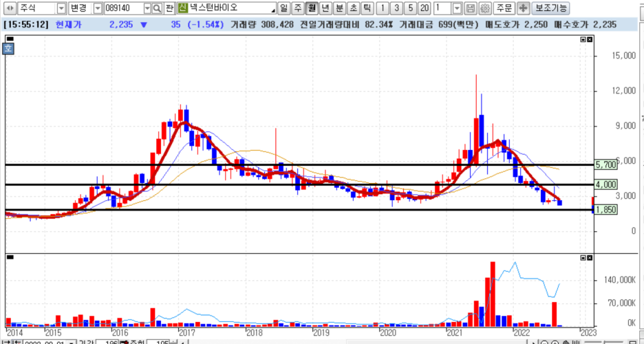The width and height of the screenshot is (644, 344).
Task: Select the 5 interval button
Action: (410, 8)
